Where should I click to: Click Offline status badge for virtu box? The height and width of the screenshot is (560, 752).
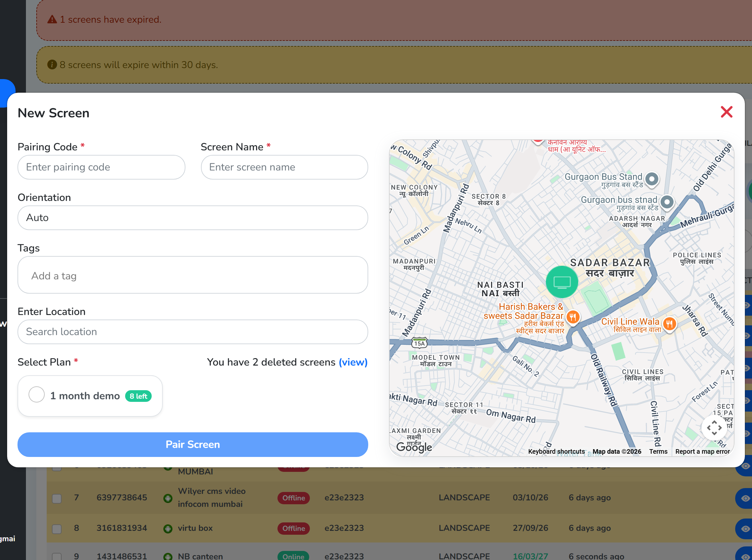click(x=294, y=529)
